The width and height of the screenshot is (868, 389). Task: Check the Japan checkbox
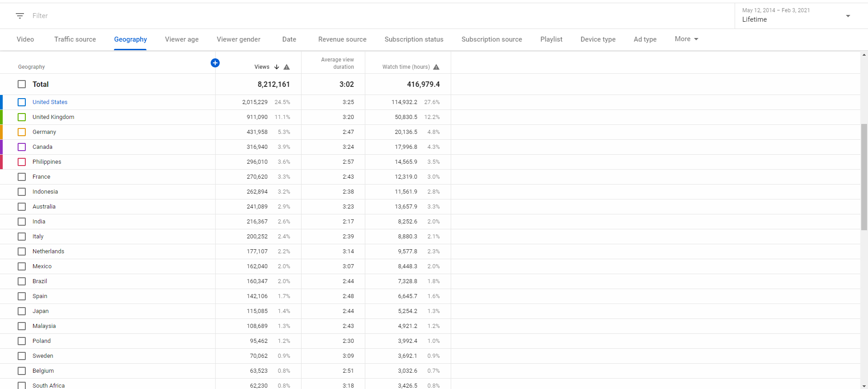[x=22, y=311]
